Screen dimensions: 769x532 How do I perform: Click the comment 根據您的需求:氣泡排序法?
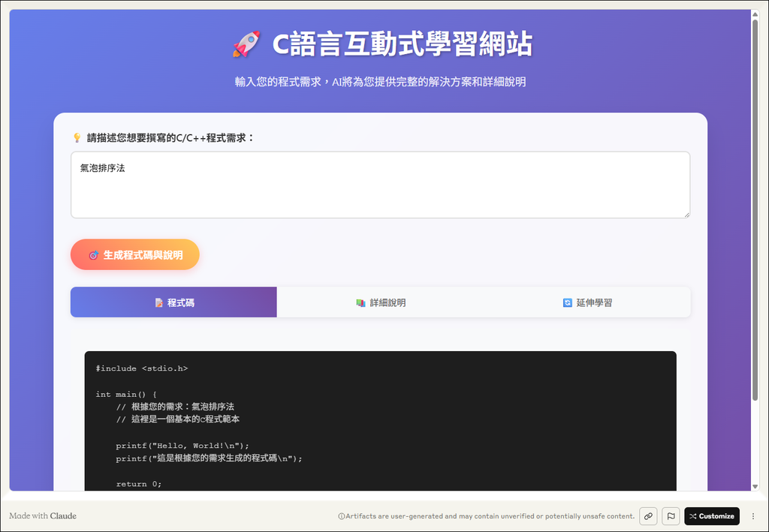(x=175, y=407)
